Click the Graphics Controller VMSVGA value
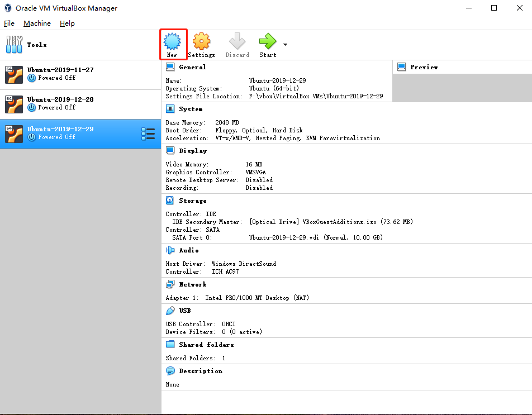 tap(256, 172)
